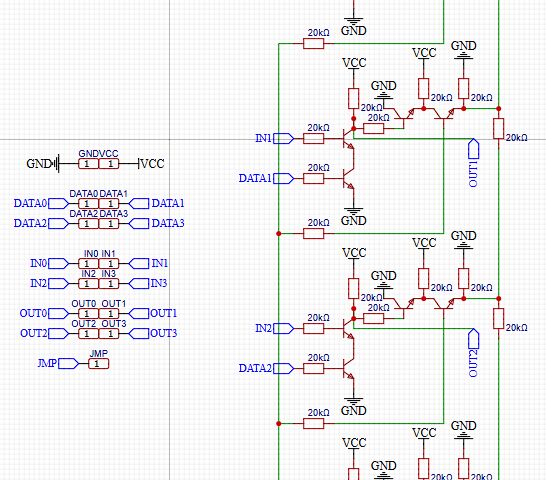546x480 pixels.
Task: Select the OUT2 header pin pad
Action: (x=88, y=334)
